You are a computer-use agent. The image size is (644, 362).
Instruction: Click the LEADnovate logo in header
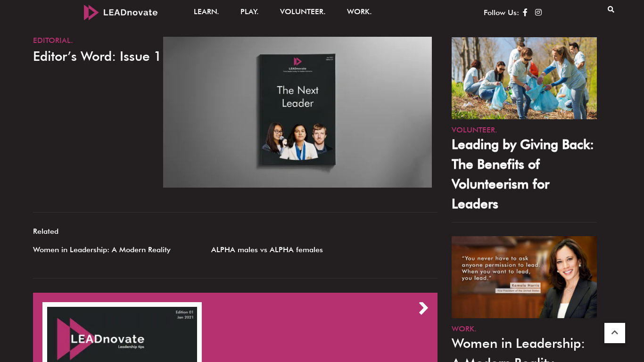coord(121,12)
